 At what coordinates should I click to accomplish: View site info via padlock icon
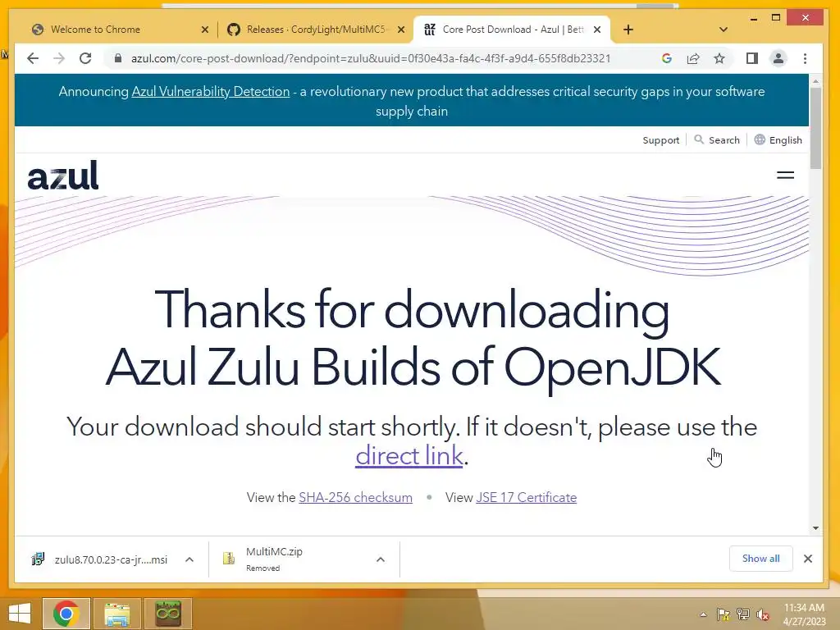click(118, 58)
